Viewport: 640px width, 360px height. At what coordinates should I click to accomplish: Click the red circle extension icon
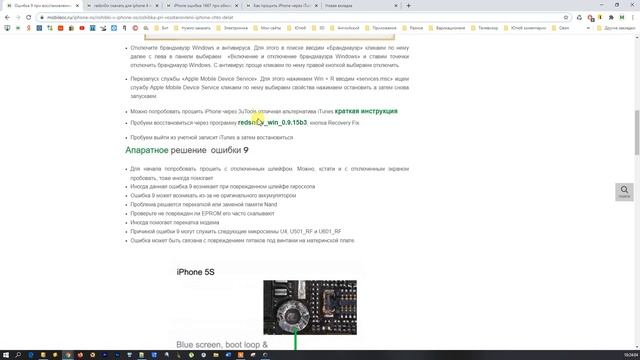coord(590,18)
